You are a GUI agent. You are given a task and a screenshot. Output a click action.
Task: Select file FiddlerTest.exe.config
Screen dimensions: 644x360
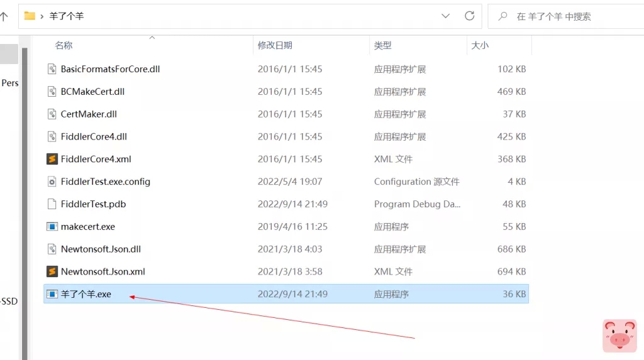pyautogui.click(x=105, y=182)
